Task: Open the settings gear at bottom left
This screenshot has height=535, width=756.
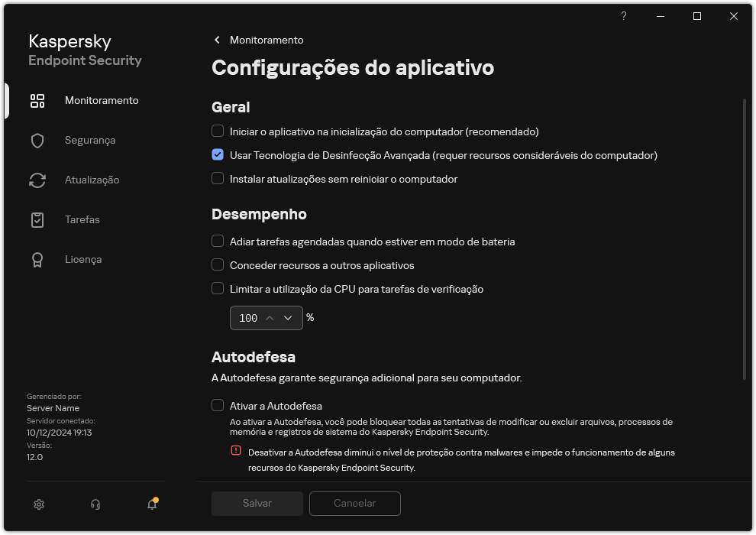Action: [x=38, y=504]
